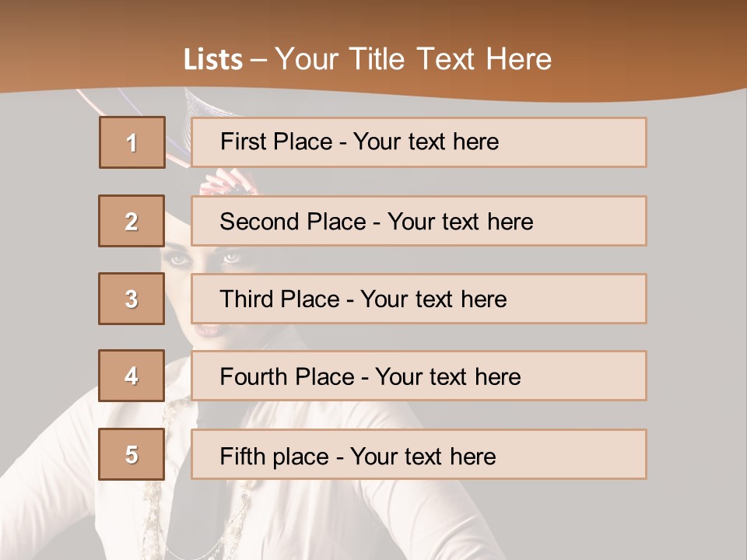Select the number 4 box
The height and width of the screenshot is (560, 747).
[132, 376]
